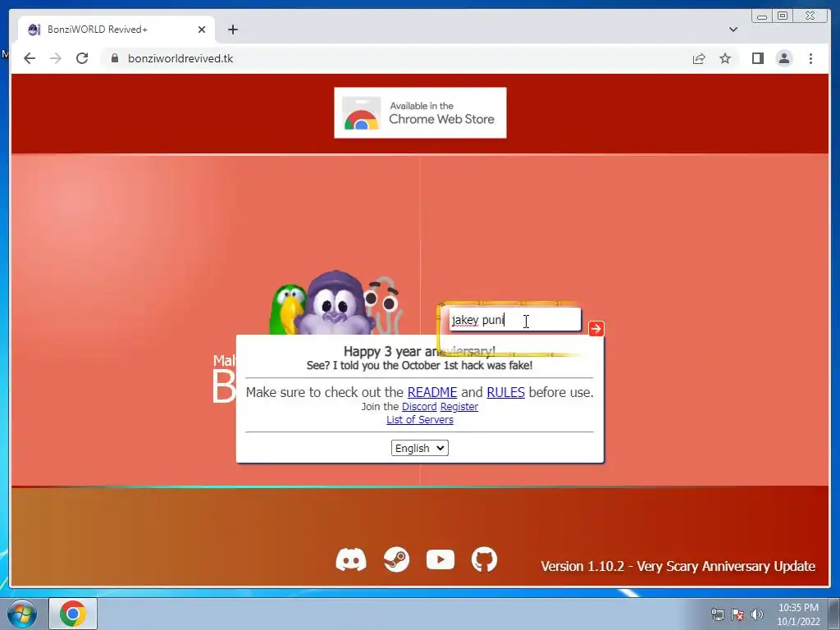The width and height of the screenshot is (840, 630).
Task: Click the browser forward arrow
Action: pyautogui.click(x=56, y=58)
